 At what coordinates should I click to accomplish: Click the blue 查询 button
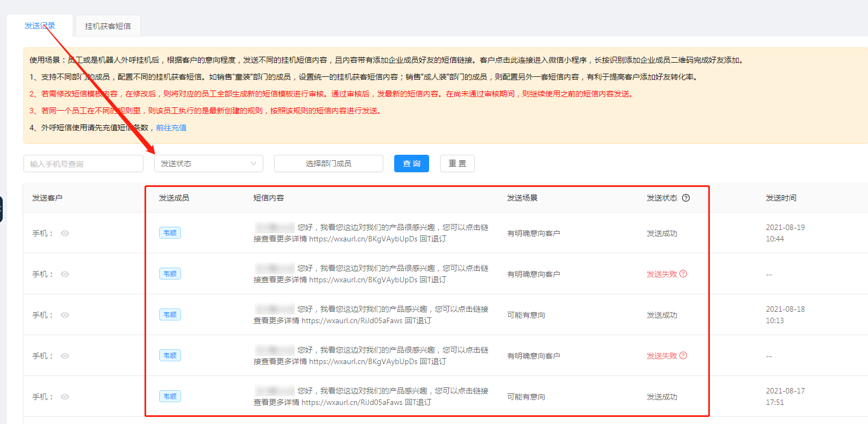pyautogui.click(x=412, y=163)
